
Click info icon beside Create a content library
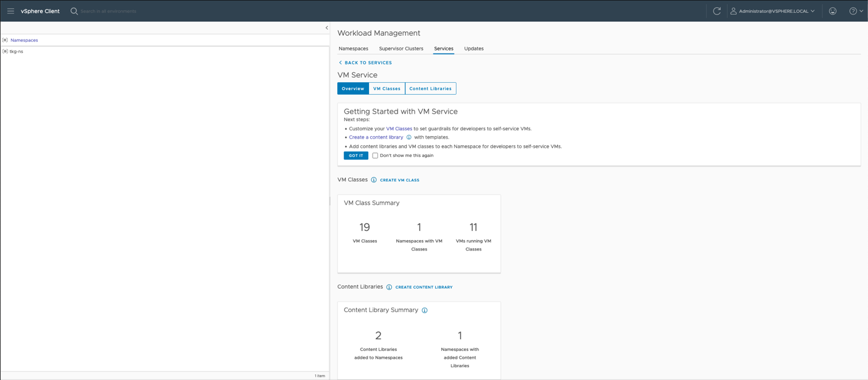[x=408, y=137]
